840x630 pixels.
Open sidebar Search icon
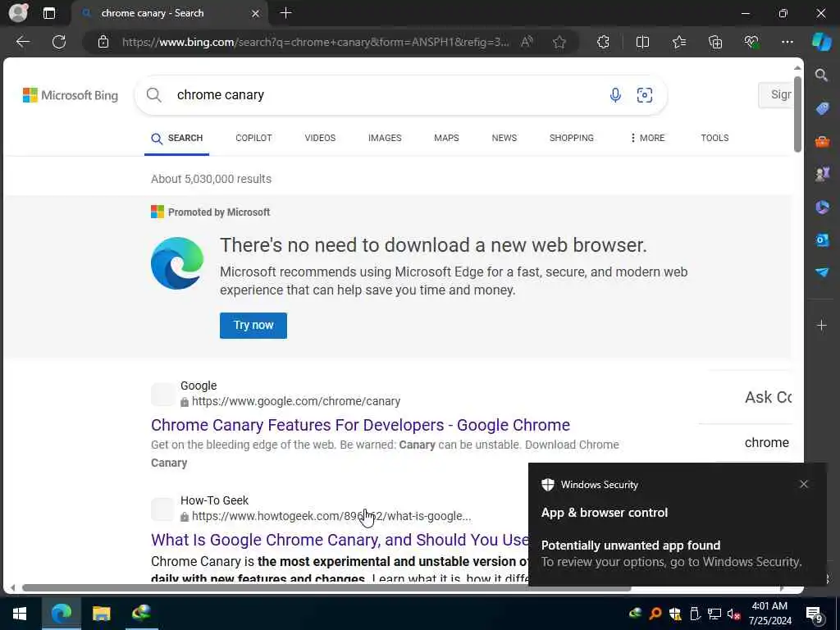pyautogui.click(x=821, y=75)
